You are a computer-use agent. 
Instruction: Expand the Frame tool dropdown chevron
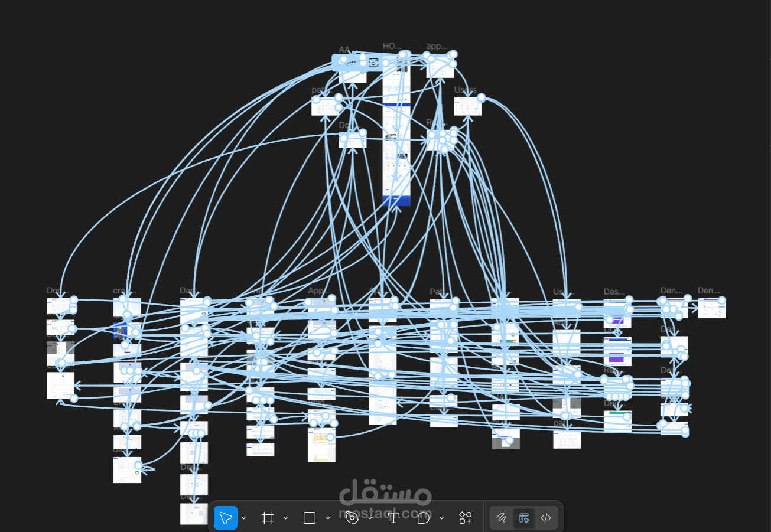(x=286, y=518)
